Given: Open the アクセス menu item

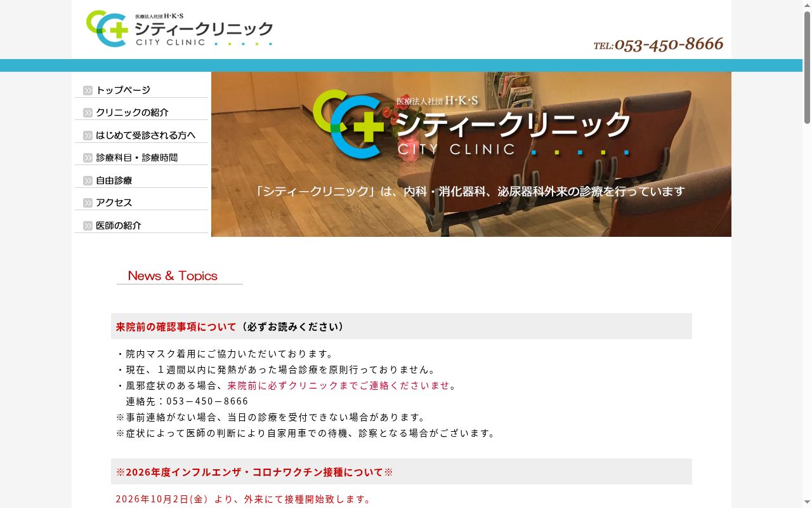Looking at the screenshot, I should coord(141,203).
